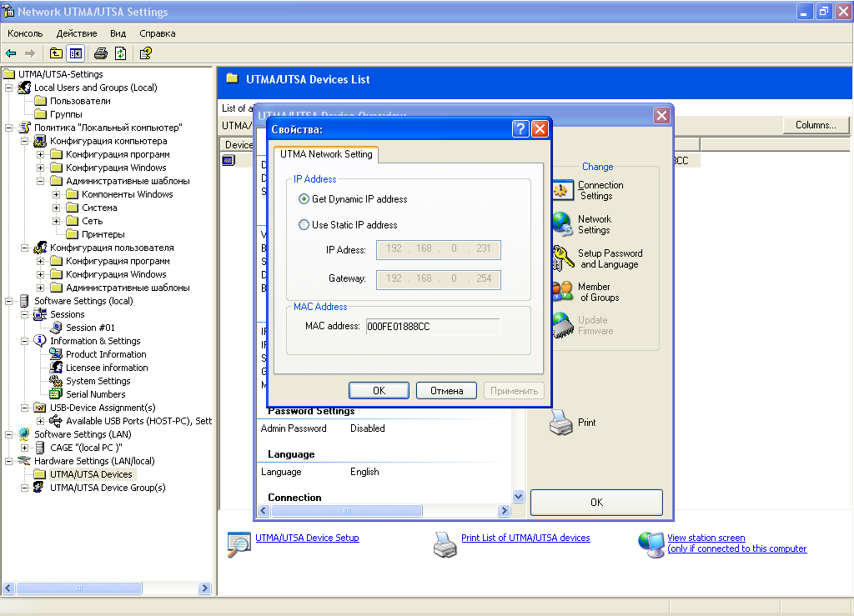Expand Компоненты Windows folder
The width and height of the screenshot is (854, 616).
(56, 194)
